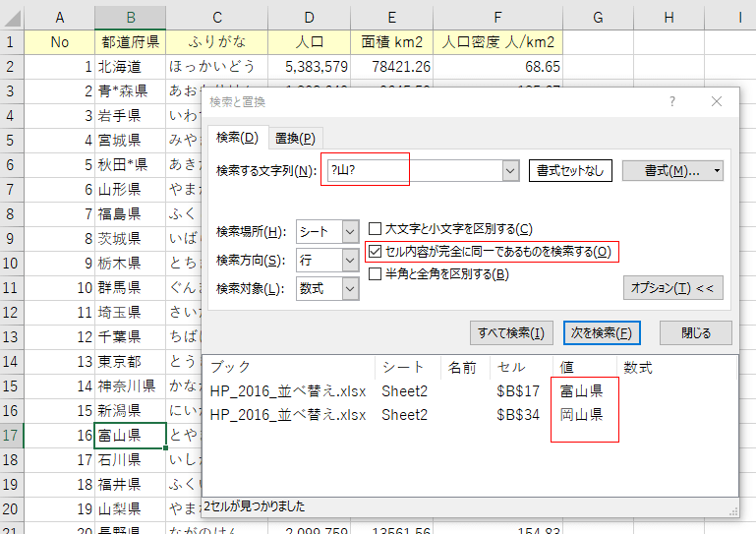Click the すべて検索 button

pyautogui.click(x=511, y=332)
